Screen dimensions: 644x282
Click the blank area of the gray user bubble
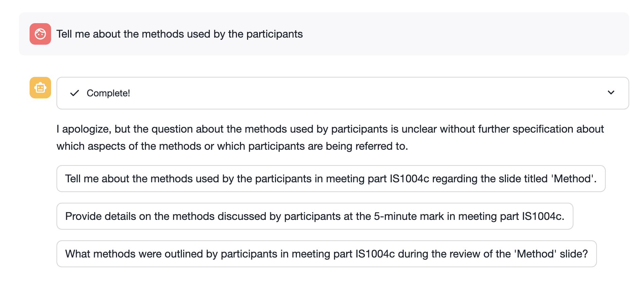point(471,34)
